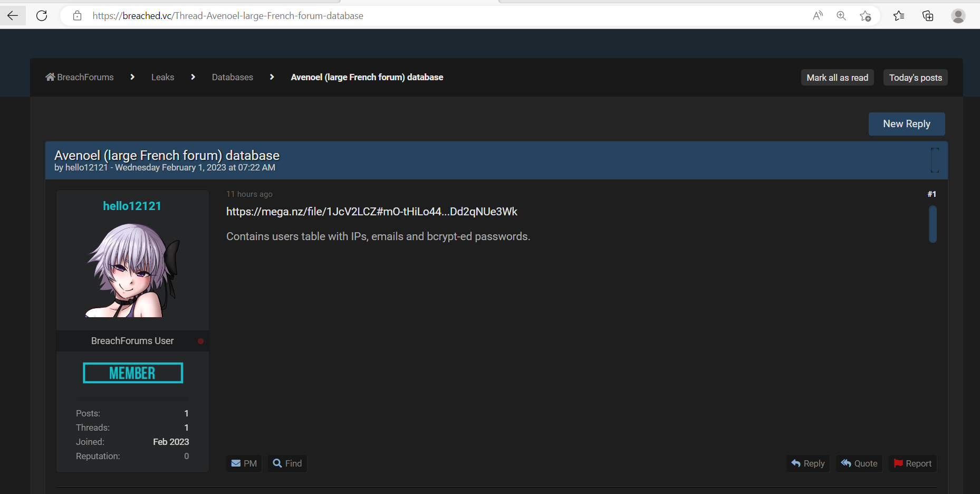The height and width of the screenshot is (494, 980).
Task: Open hello12121 user profile name
Action: 132,206
